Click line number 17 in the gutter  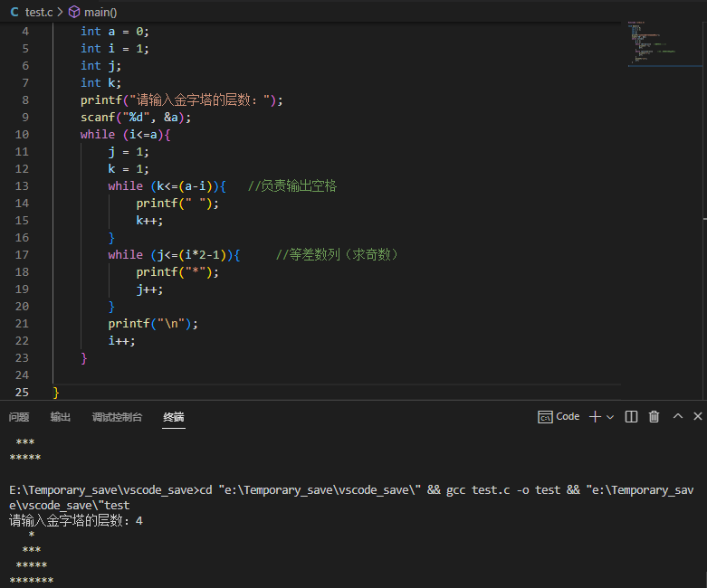pyautogui.click(x=22, y=254)
